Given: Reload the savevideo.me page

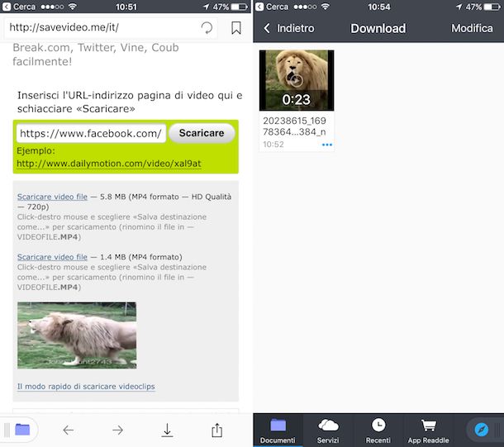Looking at the screenshot, I should (x=207, y=28).
